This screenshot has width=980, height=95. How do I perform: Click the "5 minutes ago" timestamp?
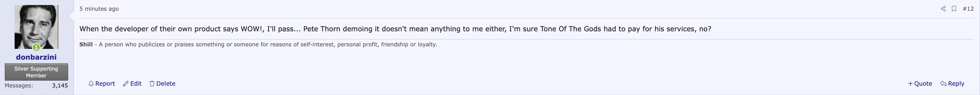pos(99,9)
